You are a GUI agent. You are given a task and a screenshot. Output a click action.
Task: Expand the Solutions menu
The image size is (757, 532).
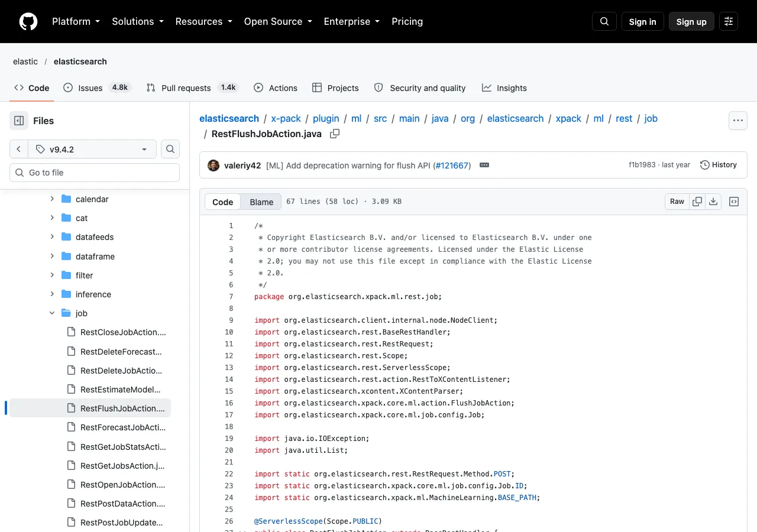pos(137,21)
